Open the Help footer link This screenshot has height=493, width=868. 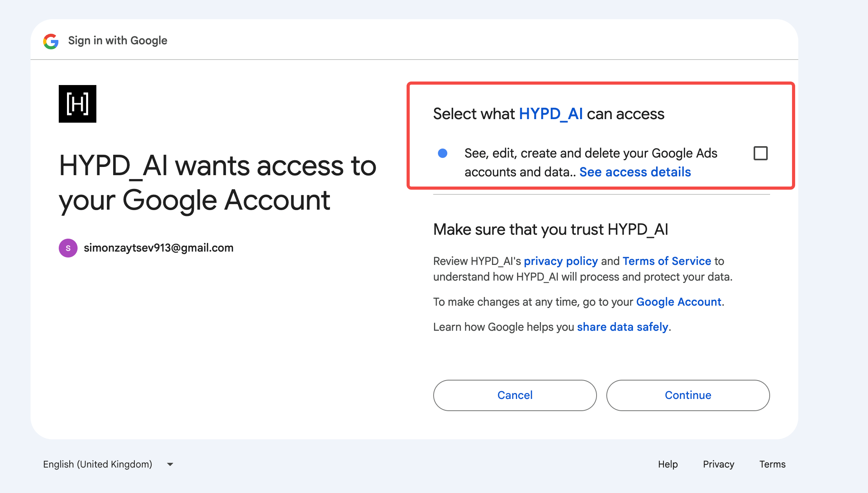pos(668,464)
